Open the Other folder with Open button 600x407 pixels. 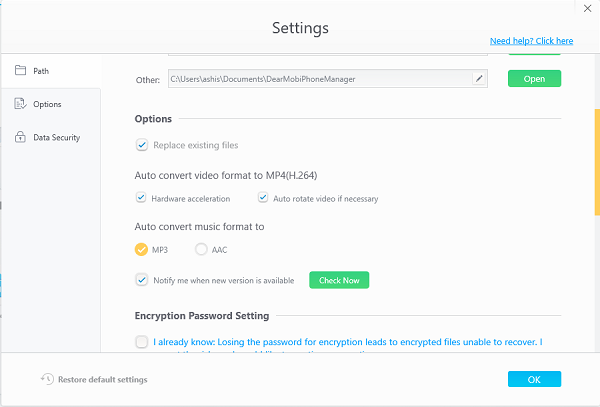534,79
